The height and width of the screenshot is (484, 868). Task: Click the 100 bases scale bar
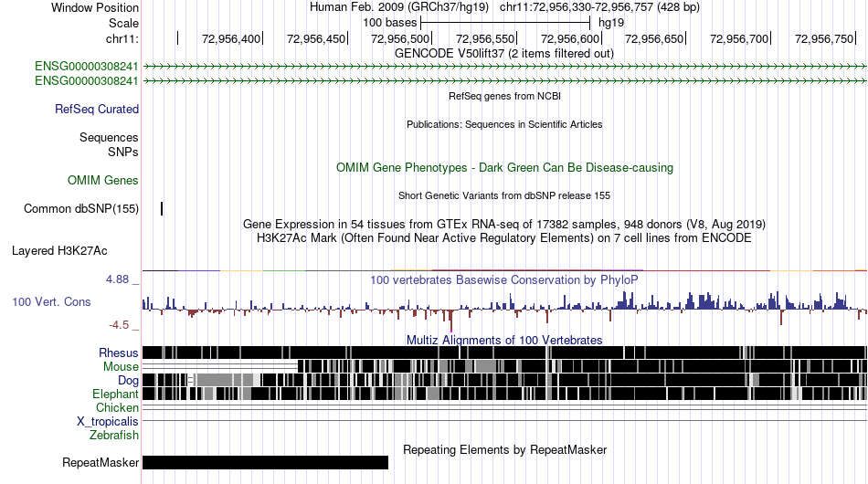505,23
